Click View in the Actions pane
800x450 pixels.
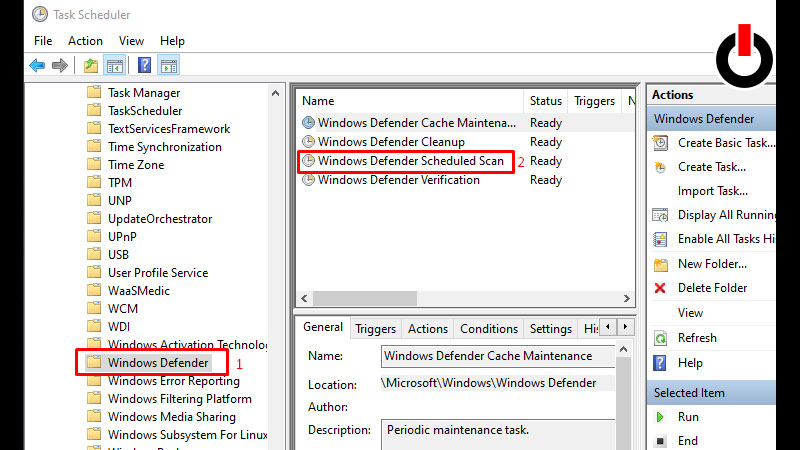coord(690,313)
